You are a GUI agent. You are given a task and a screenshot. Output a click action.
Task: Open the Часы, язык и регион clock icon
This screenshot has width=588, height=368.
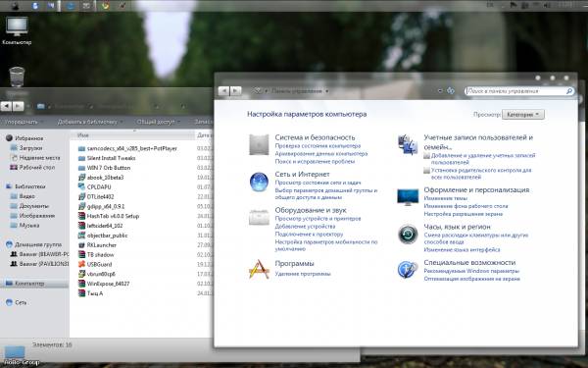click(408, 235)
